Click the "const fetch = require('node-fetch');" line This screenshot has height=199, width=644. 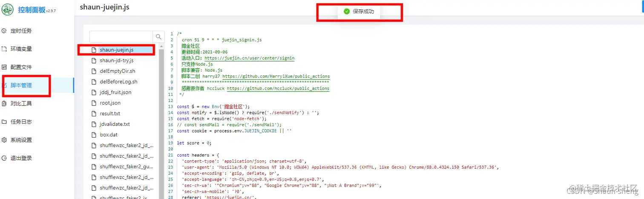[221, 119]
